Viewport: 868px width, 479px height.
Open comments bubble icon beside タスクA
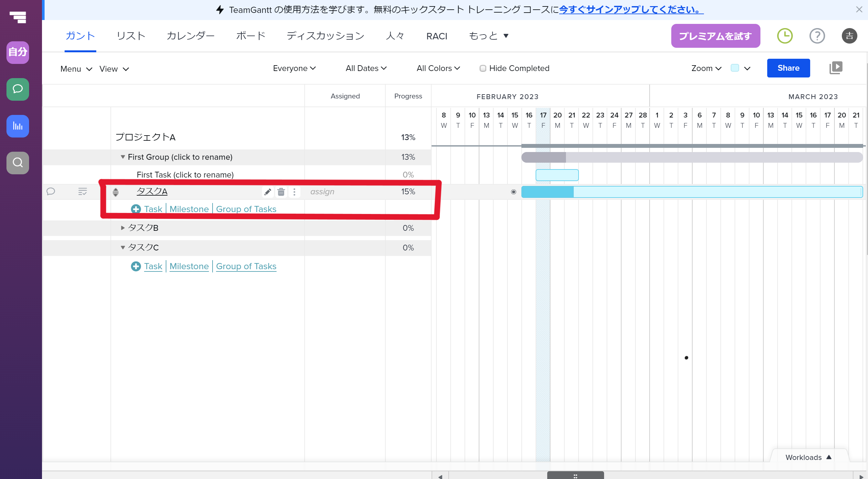click(x=51, y=191)
